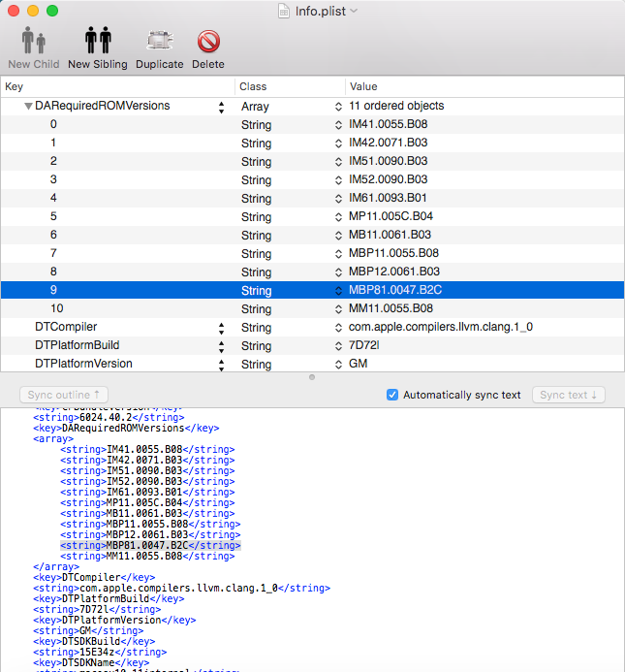Click the Delete toolbar icon
Image resolution: width=625 pixels, height=672 pixels.
[208, 41]
